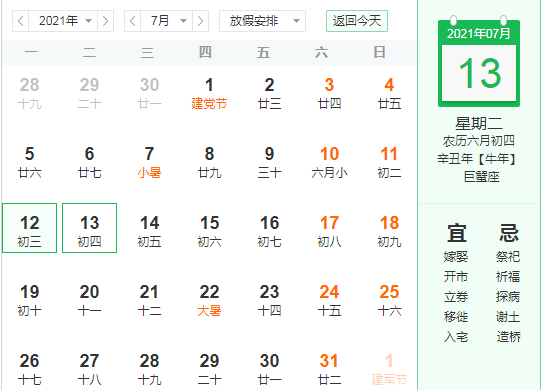
Task: Select greyed June 29 二十
Action: point(89,93)
